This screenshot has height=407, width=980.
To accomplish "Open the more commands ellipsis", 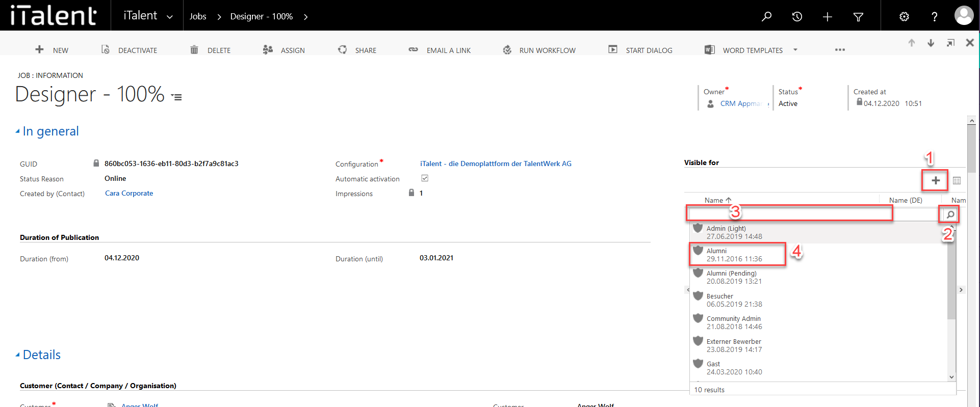I will tap(840, 50).
